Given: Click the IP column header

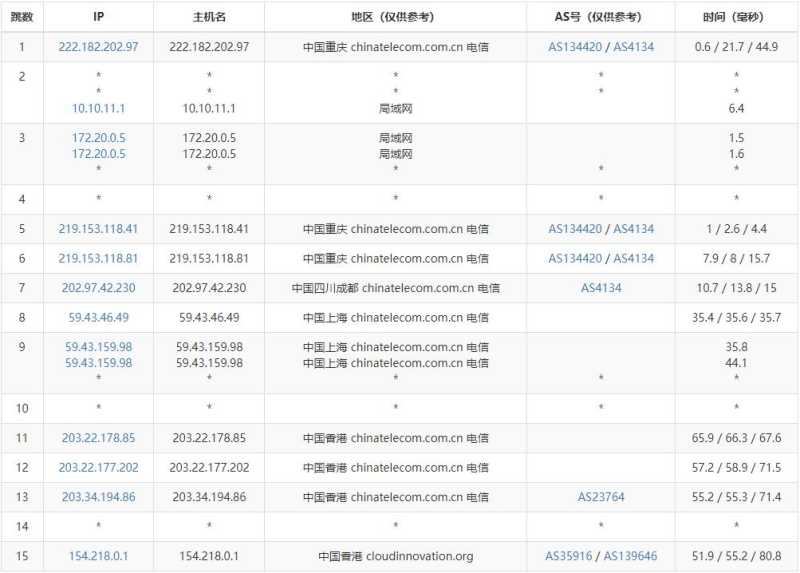Looking at the screenshot, I should tap(98, 17).
